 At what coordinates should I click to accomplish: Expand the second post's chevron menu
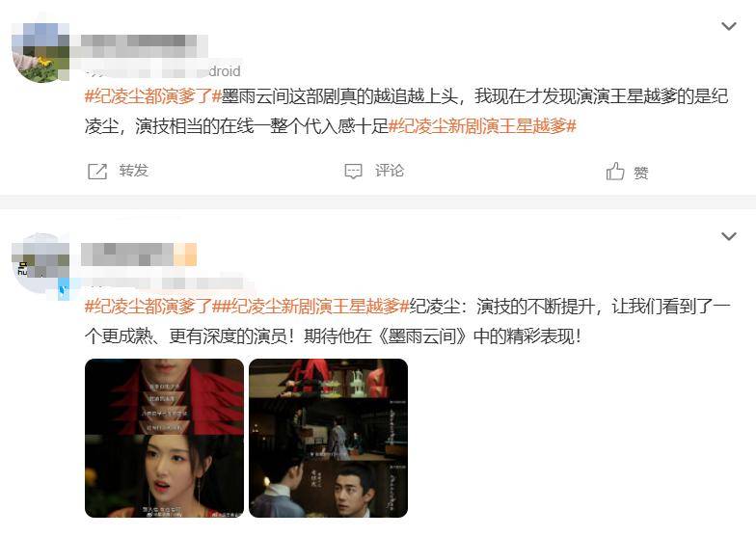(x=729, y=236)
